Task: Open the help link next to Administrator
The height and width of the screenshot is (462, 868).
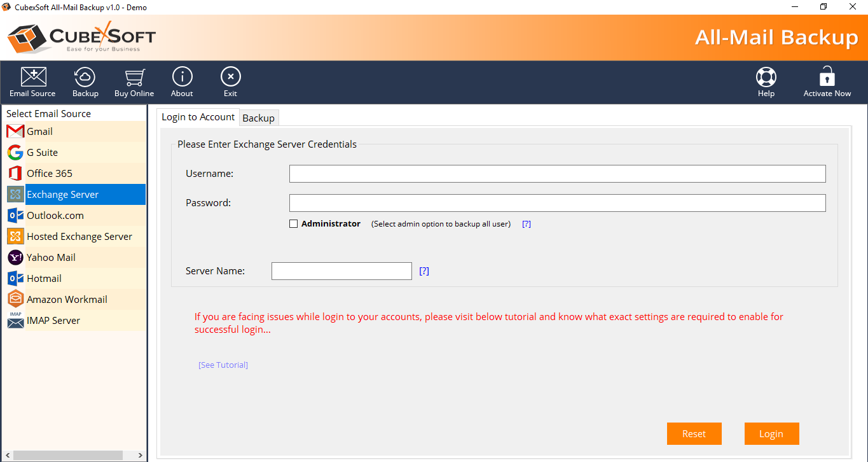Action: tap(527, 224)
